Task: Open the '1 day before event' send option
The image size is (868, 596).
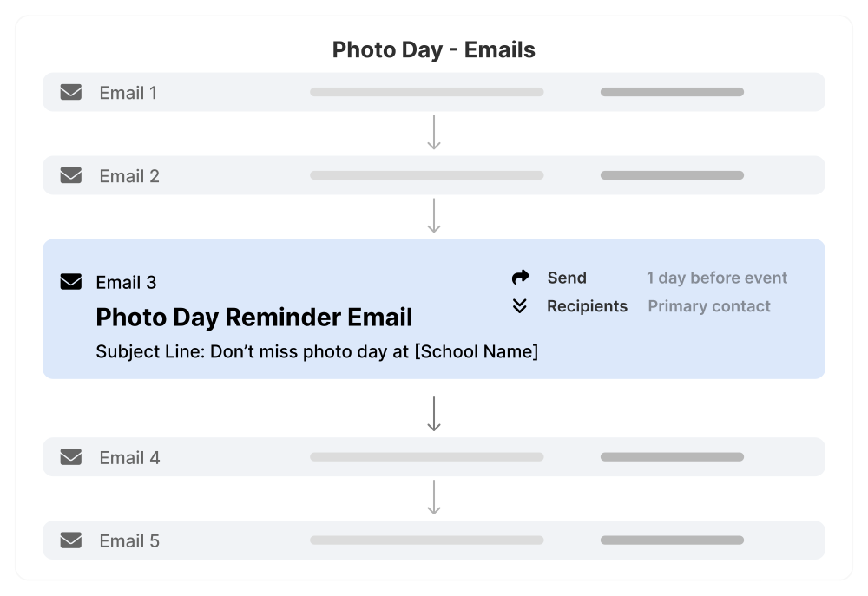Action: 717,278
